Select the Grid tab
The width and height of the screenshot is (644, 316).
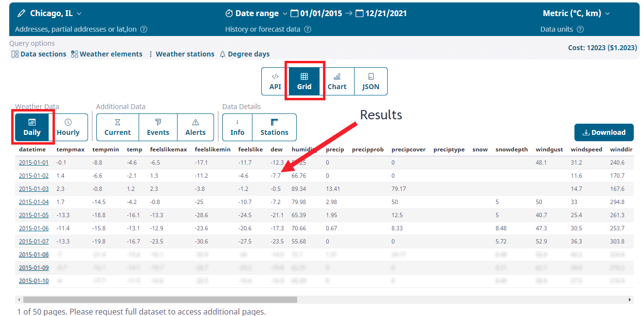point(304,81)
